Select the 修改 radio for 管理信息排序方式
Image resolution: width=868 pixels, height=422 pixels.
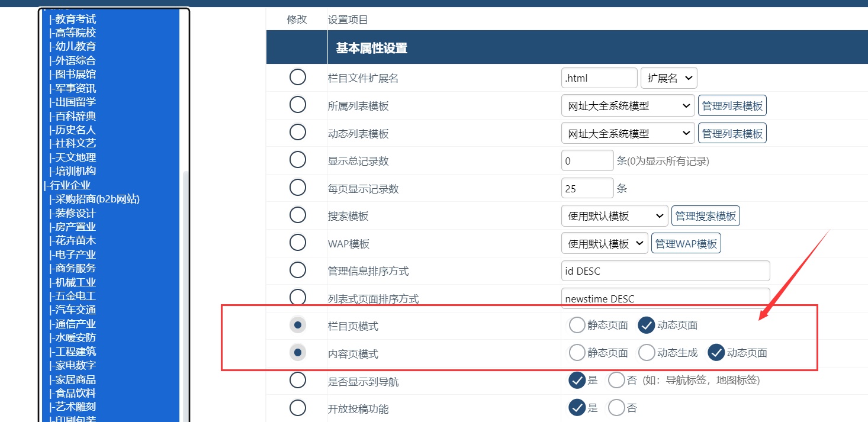coord(297,270)
